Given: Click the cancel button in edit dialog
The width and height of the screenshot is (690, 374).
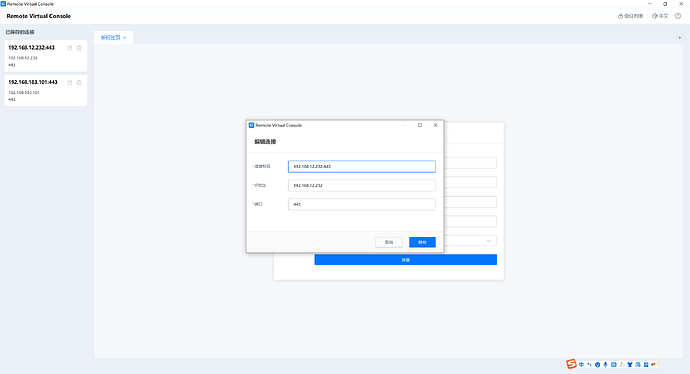Looking at the screenshot, I should point(389,242).
